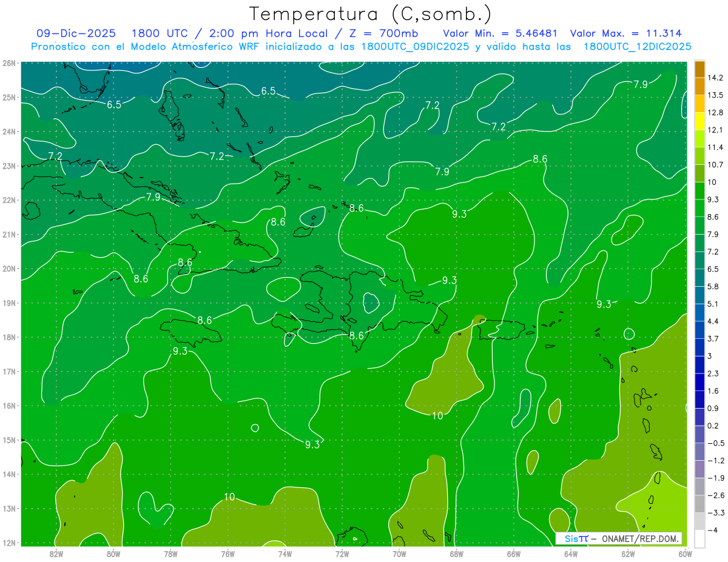Click the blue "Sis" logo text

pos(572,538)
